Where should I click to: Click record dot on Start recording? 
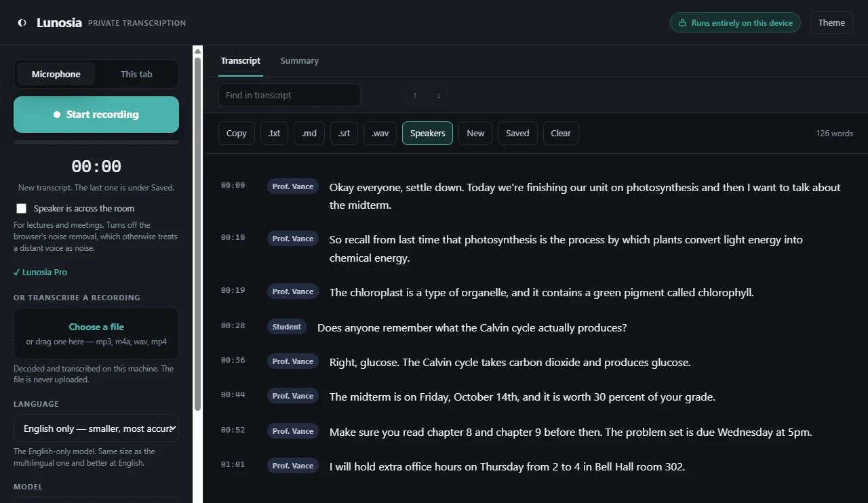coord(57,115)
